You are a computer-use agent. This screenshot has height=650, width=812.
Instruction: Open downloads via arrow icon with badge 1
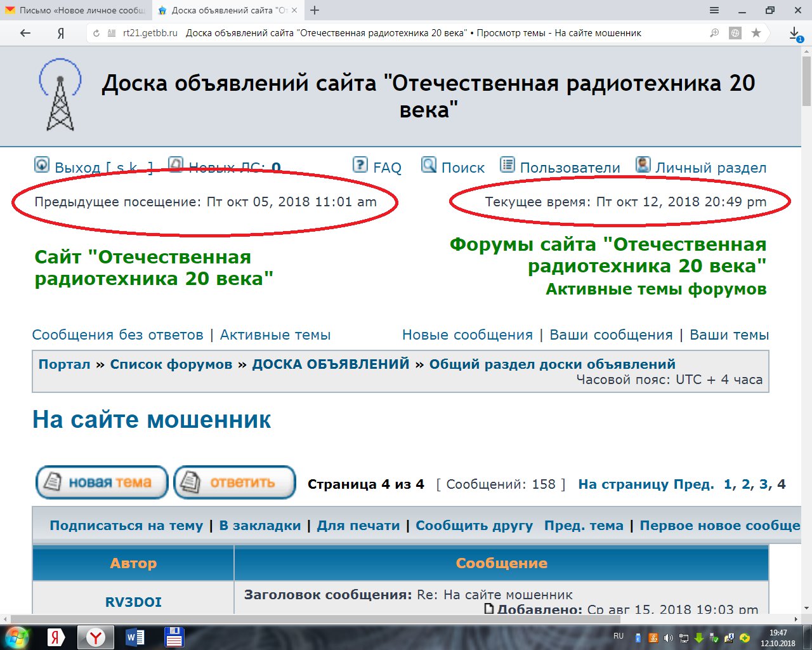coord(794,32)
